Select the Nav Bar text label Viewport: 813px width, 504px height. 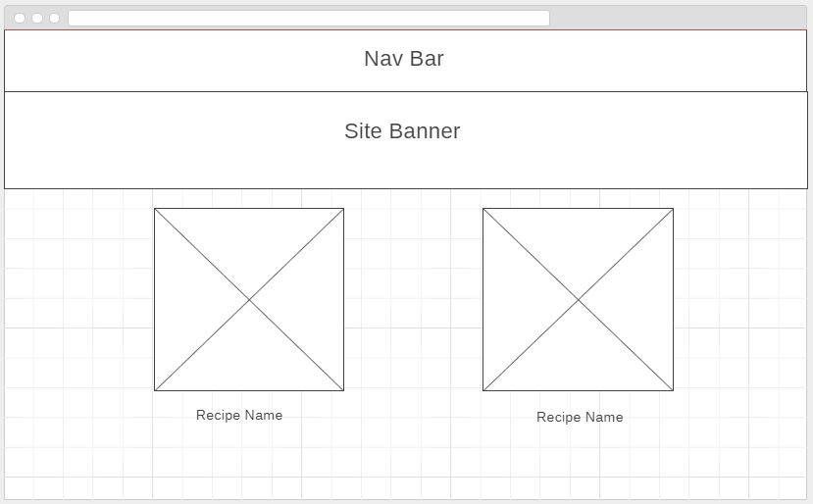click(403, 59)
